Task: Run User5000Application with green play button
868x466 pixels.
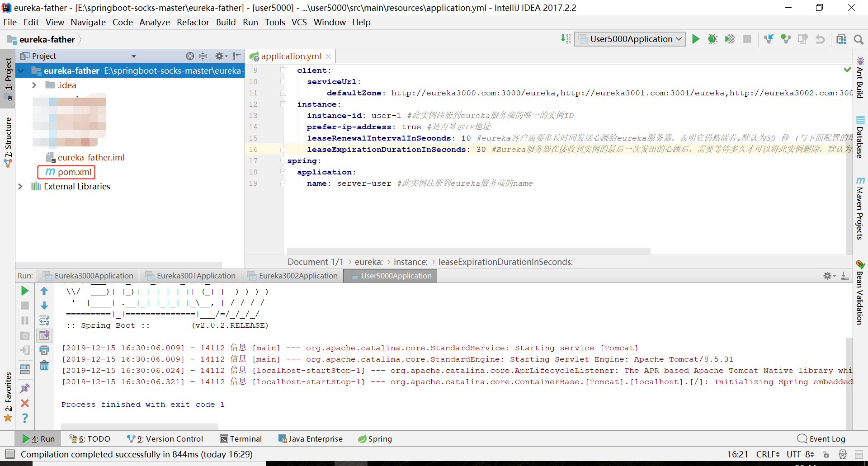Action: pyautogui.click(x=696, y=39)
